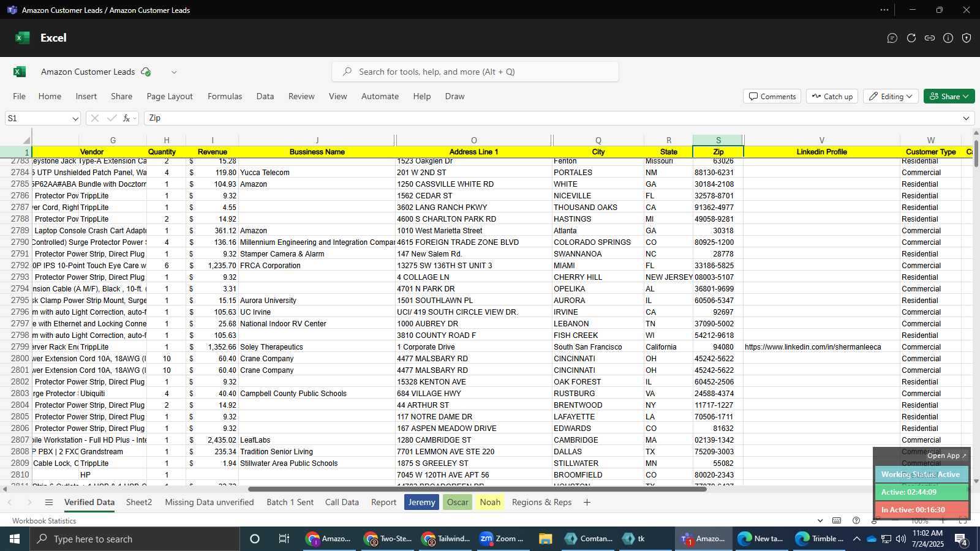Open Task View on the taskbar
The image size is (980, 551).
coord(284,539)
